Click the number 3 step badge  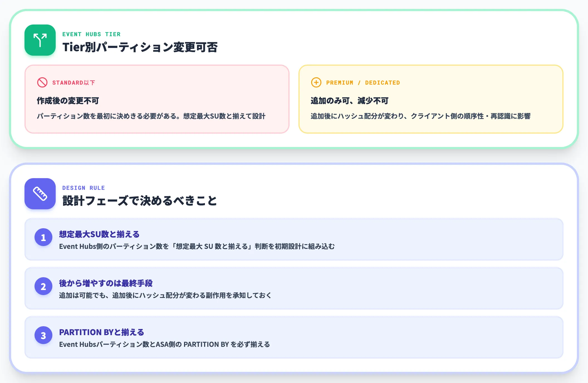pos(43,335)
